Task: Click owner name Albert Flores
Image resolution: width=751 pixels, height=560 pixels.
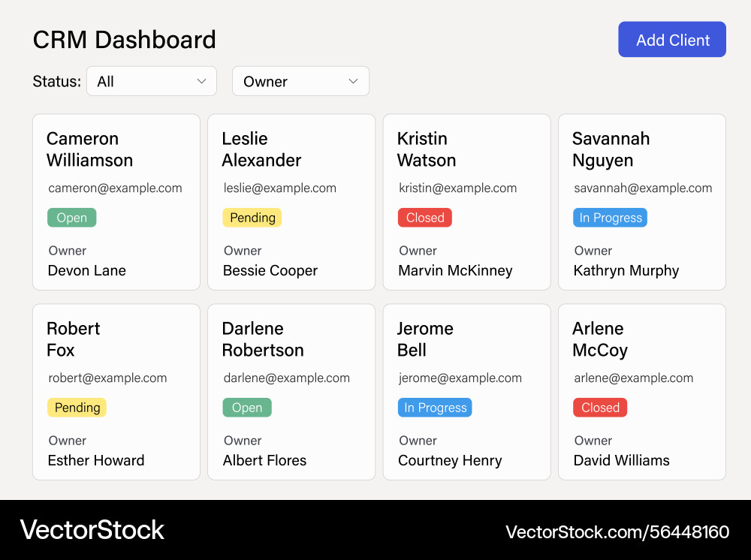Action: [264, 460]
